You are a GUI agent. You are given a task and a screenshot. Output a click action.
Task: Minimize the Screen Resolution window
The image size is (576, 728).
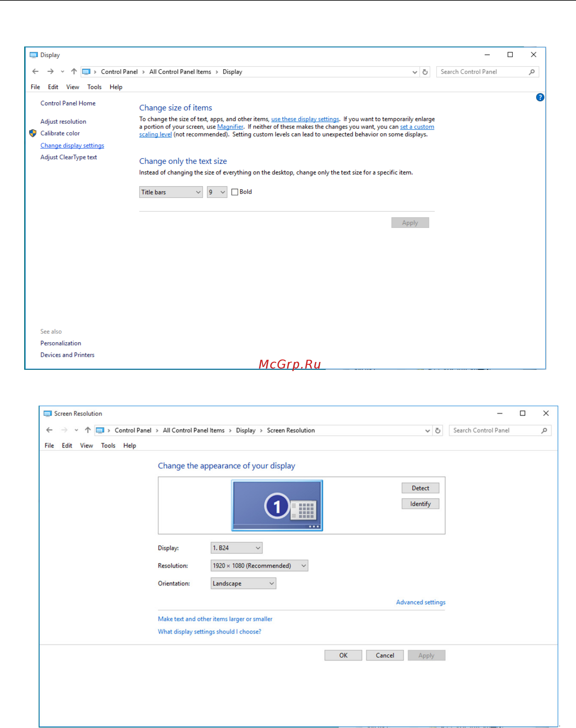pos(500,413)
